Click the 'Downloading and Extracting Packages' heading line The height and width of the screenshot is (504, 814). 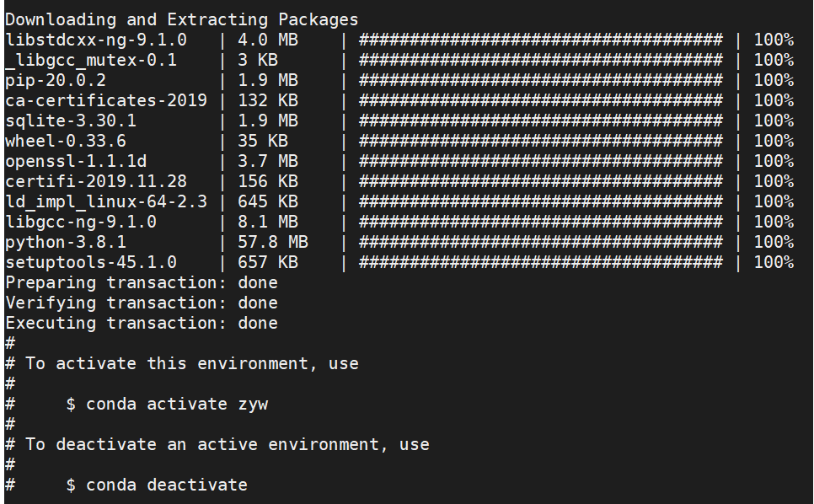point(182,19)
